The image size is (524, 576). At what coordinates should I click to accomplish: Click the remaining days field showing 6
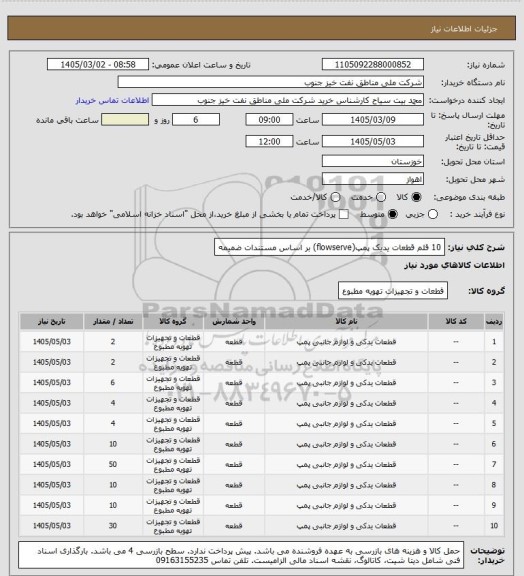(196, 120)
